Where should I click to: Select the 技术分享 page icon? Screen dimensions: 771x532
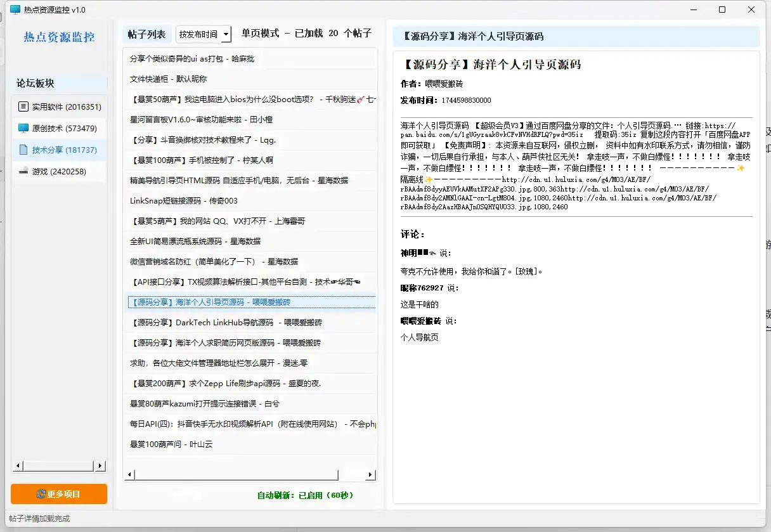(x=23, y=150)
